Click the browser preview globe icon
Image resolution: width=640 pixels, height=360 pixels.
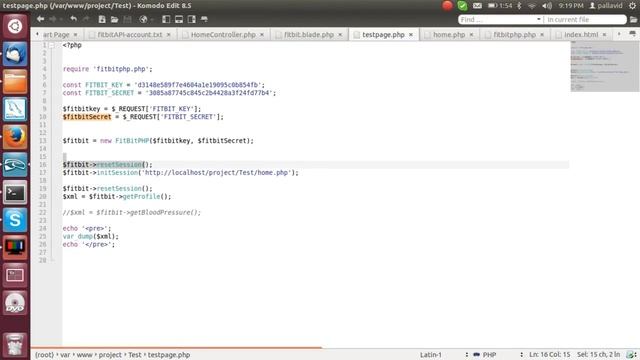point(143,19)
